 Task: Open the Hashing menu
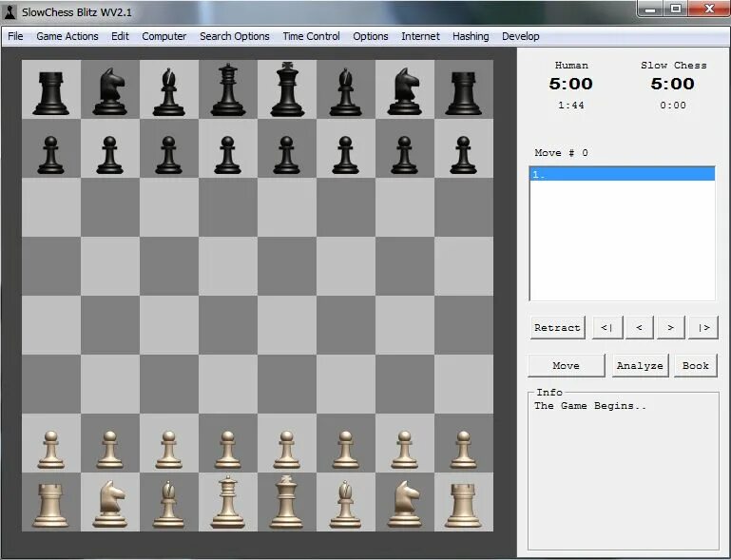pyautogui.click(x=471, y=36)
